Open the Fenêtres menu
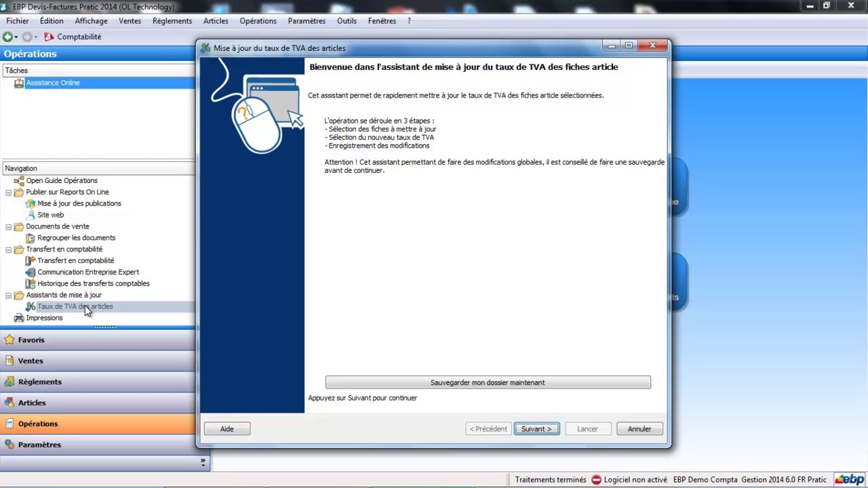The image size is (868, 488). tap(382, 21)
